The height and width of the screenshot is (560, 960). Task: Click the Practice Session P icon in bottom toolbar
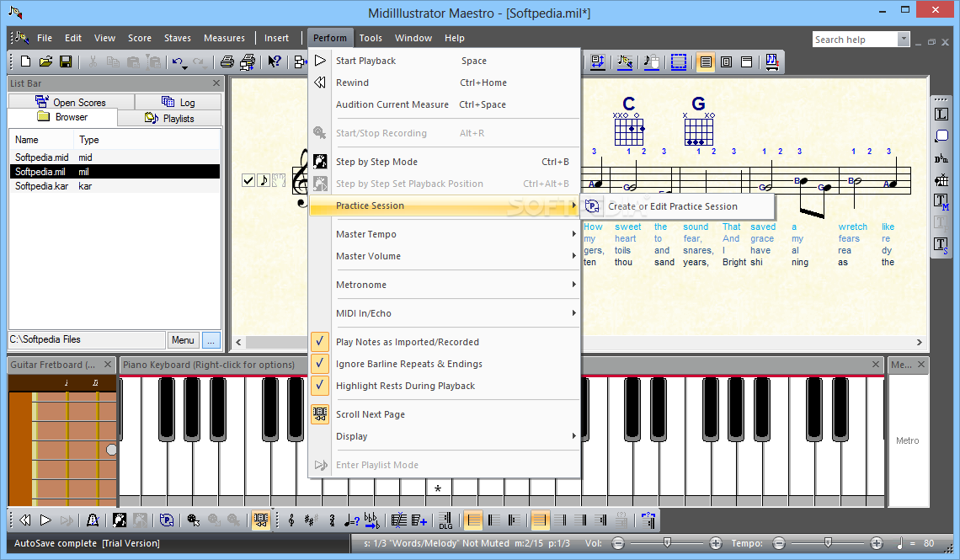166,520
